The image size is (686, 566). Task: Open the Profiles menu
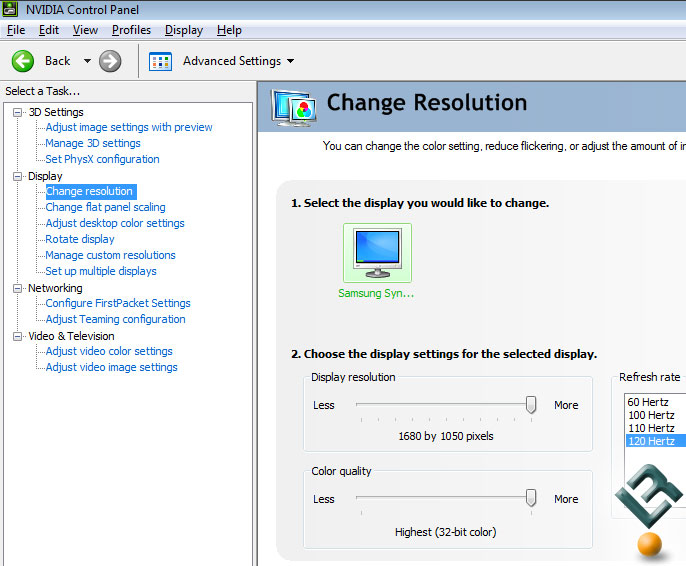[131, 30]
